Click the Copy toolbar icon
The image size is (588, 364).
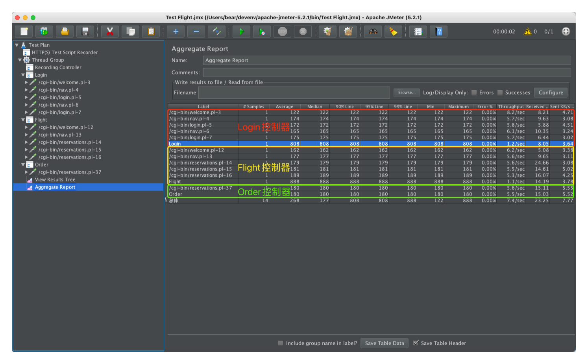tap(130, 31)
